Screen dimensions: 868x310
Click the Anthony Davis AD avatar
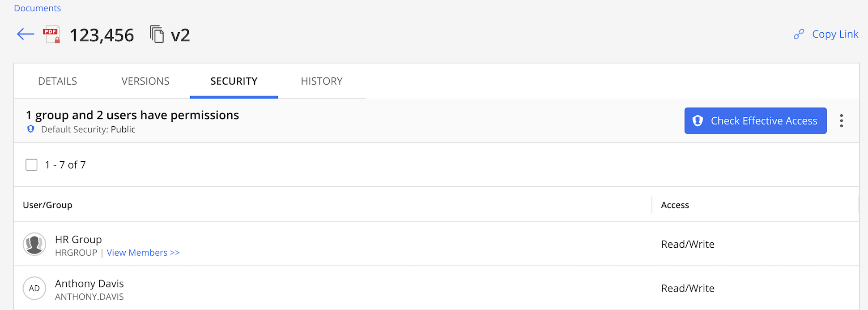tap(34, 288)
